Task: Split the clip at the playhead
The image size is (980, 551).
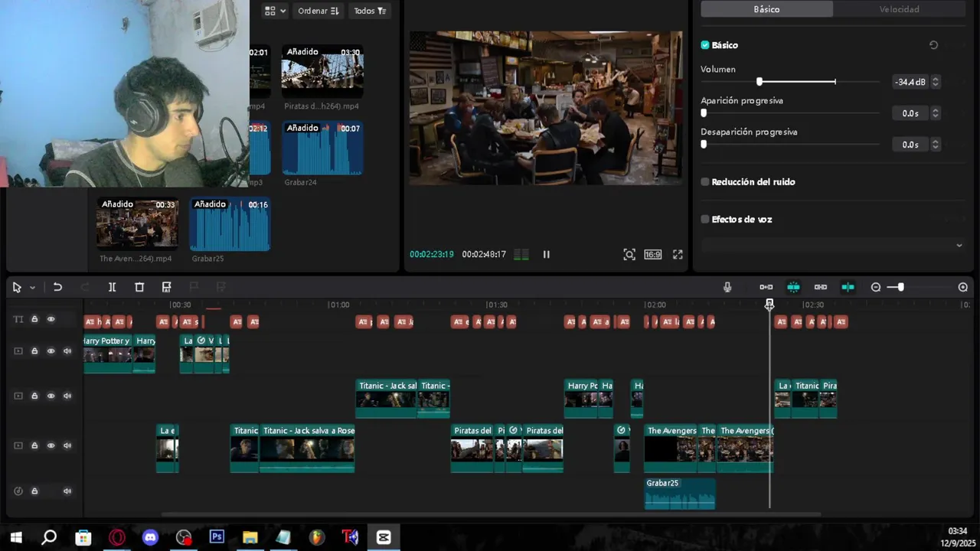Action: pos(112,288)
